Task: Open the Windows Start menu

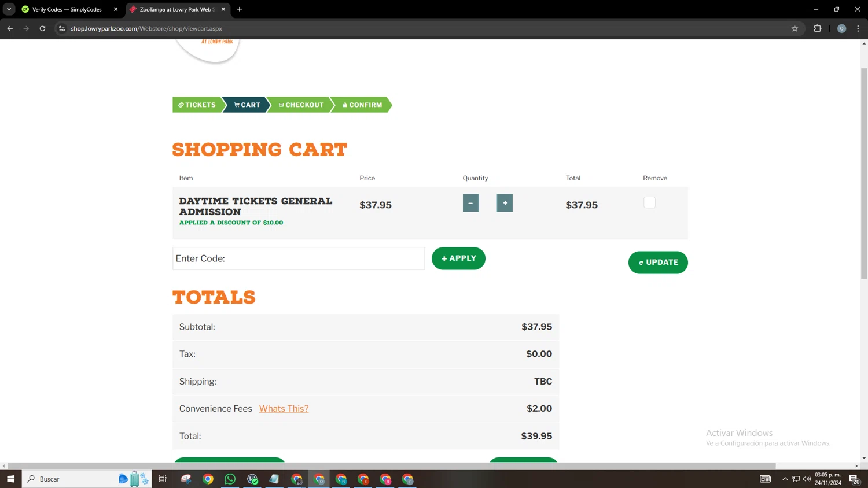Action: coord(10,479)
